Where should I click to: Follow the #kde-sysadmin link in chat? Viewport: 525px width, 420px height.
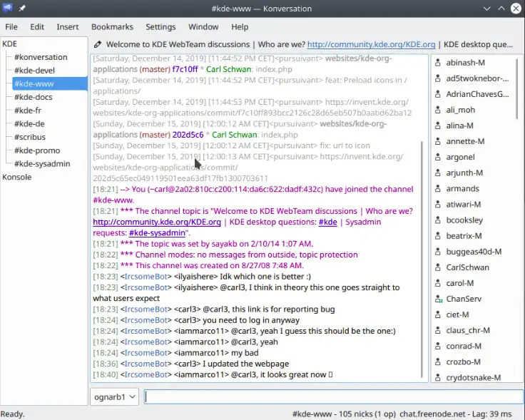pyautogui.click(x=158, y=232)
